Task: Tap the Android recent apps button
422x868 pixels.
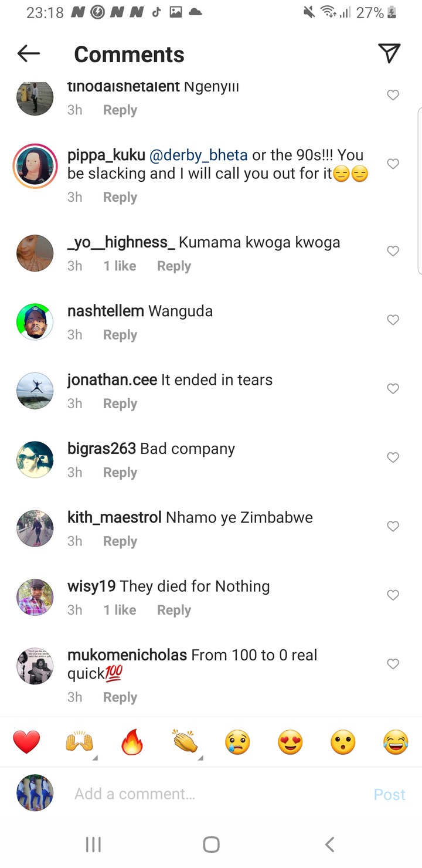Action: click(93, 845)
